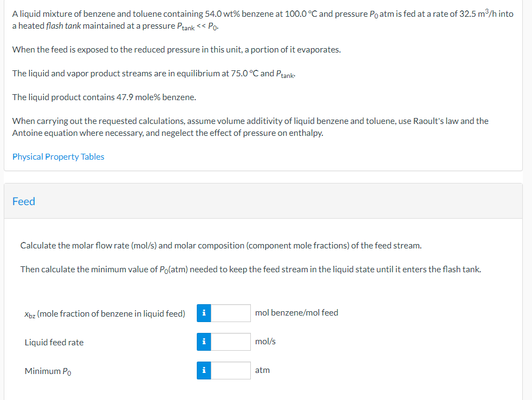Viewport: 532px width, 400px height.
Task: Open the Physical Property Tables link
Action: click(x=58, y=156)
